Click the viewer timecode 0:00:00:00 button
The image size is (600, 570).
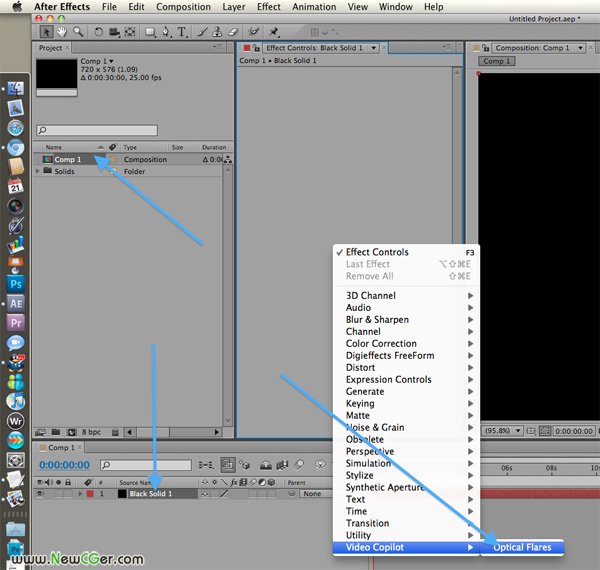(x=574, y=431)
